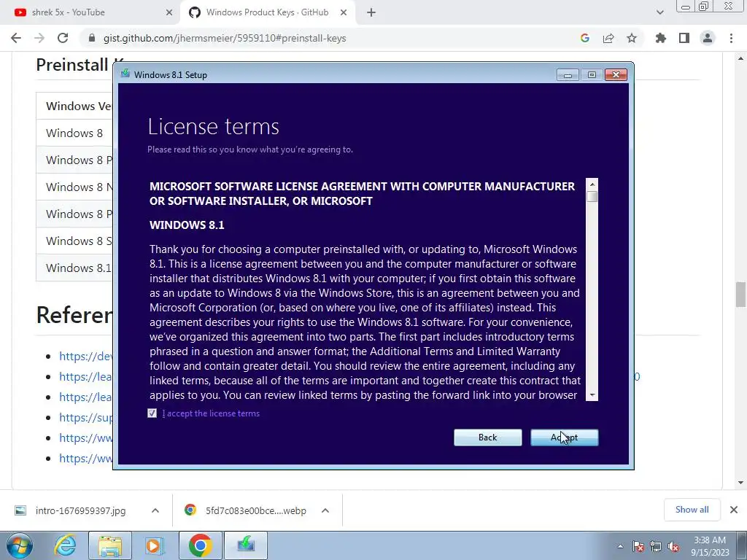The image size is (747, 560).
Task: Open Chrome profile avatar
Action: (x=708, y=38)
